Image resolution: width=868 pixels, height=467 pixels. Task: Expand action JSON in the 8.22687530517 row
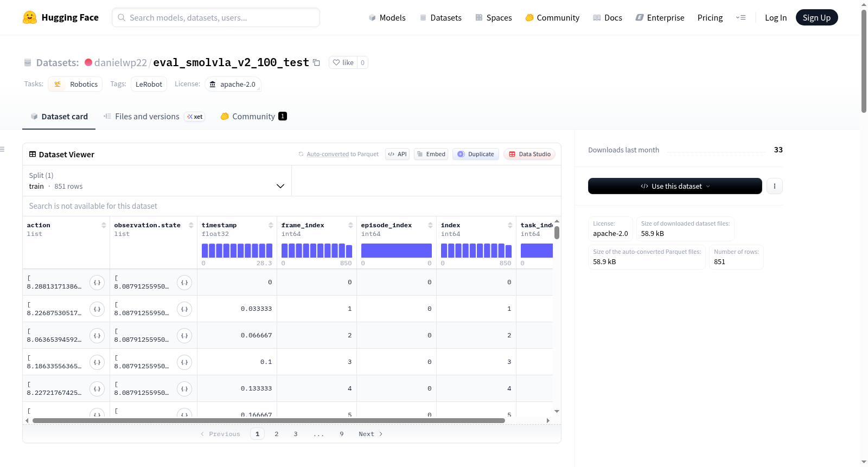tap(97, 309)
